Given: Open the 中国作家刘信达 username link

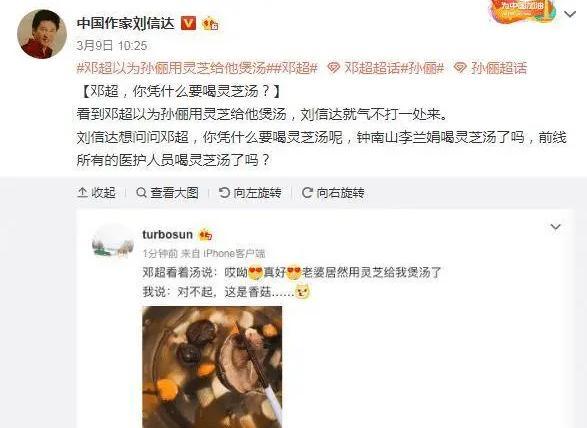Looking at the screenshot, I should pyautogui.click(x=126, y=23).
